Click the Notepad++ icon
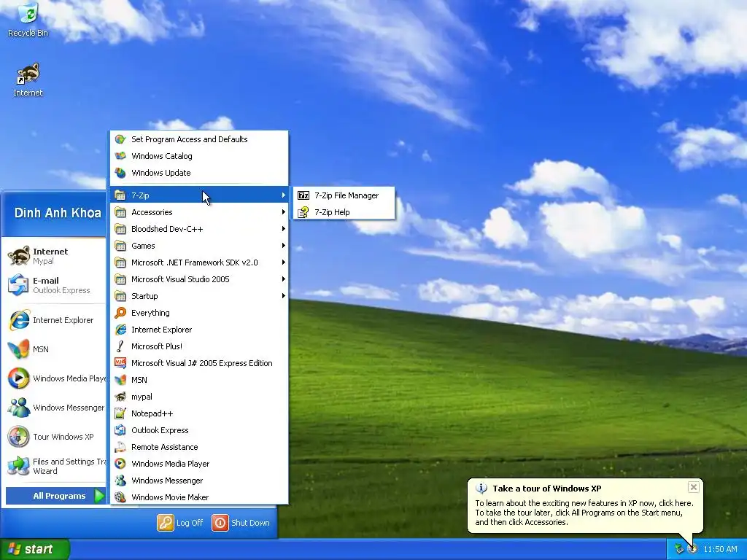The height and width of the screenshot is (560, 747). (x=120, y=413)
